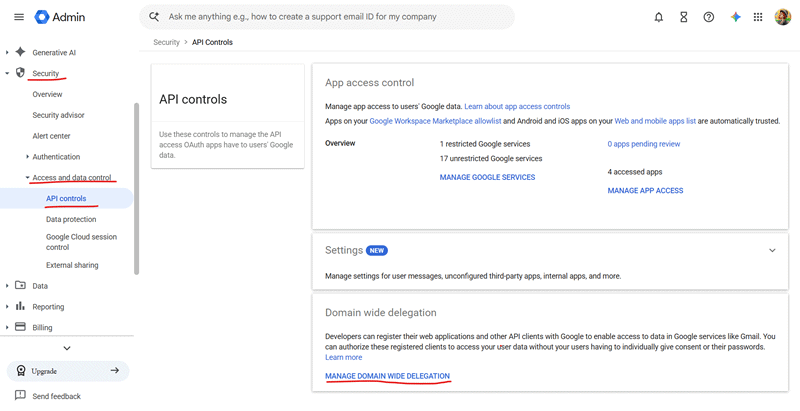Open the Gemini sparkle icon
Screen dimensions: 800x411
point(735,17)
